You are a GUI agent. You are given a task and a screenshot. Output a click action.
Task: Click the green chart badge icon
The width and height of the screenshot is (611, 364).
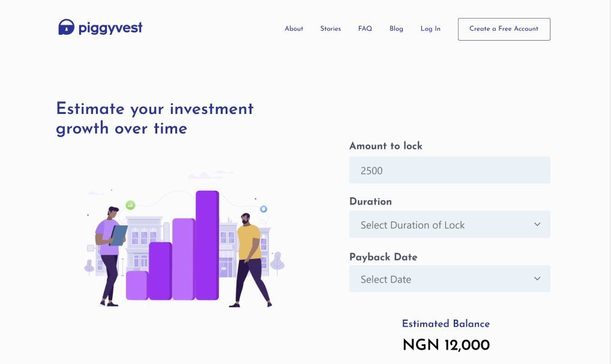[130, 204]
